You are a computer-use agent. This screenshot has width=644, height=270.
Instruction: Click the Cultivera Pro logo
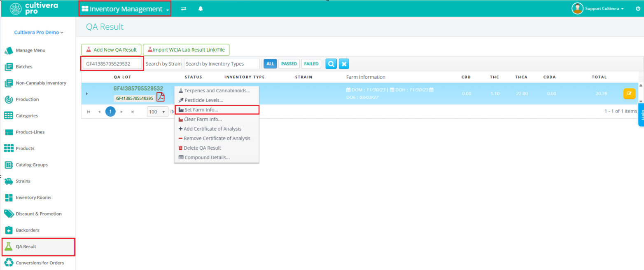pos(34,8)
